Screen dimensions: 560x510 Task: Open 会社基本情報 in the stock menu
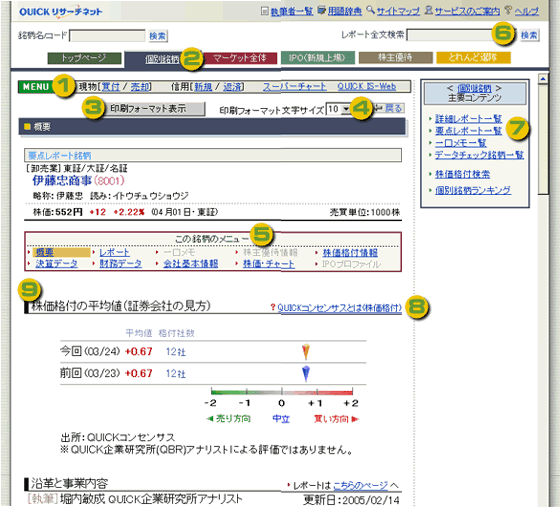pos(191,264)
